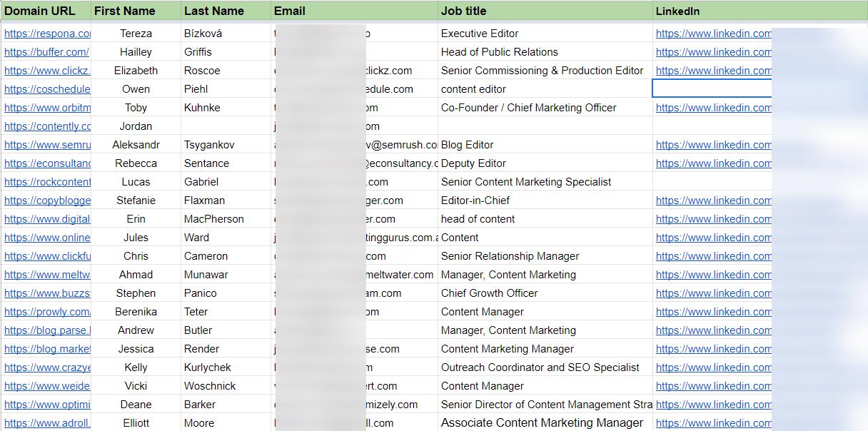This screenshot has width=868, height=431.
Task: Open Tereza Bízková's LinkedIn link
Action: click(x=714, y=34)
